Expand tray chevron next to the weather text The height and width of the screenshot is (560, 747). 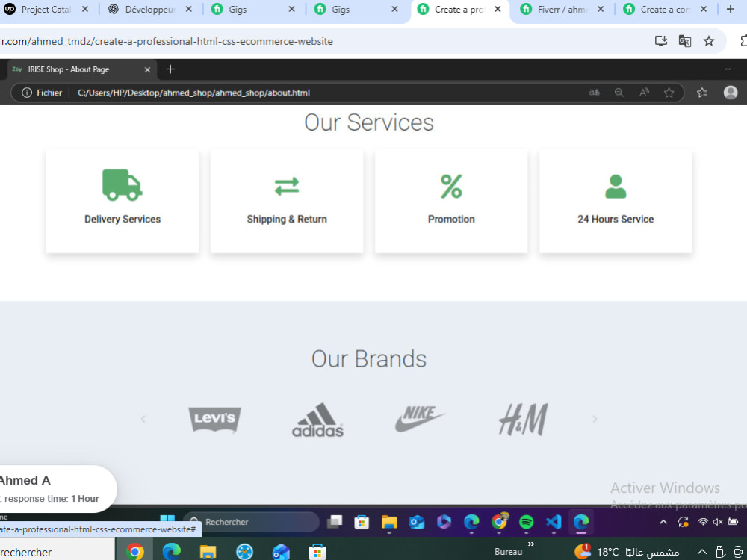702,552
